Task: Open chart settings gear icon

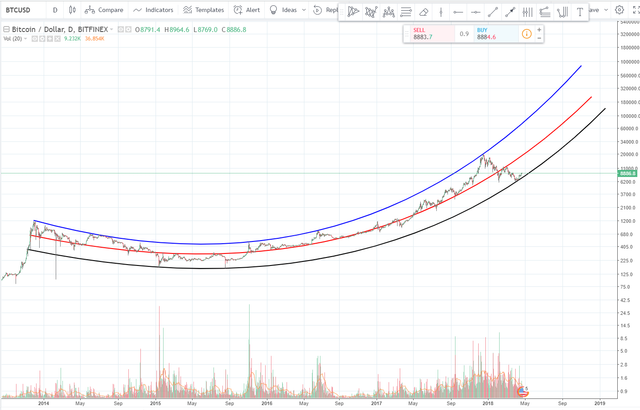Action: [619, 10]
